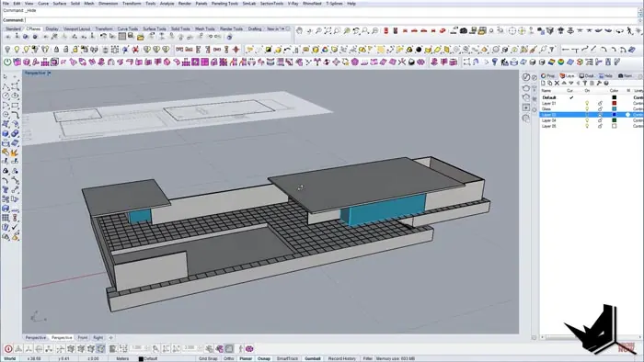Click the Box solid tool in left sidebar
Image resolution: width=644 pixels, height=362 pixels.
tap(6, 133)
